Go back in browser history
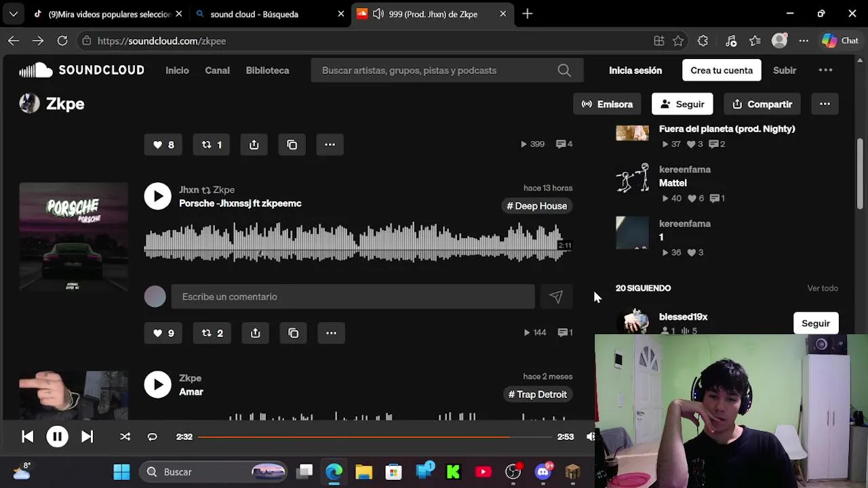This screenshot has height=488, width=868. pyautogui.click(x=14, y=41)
